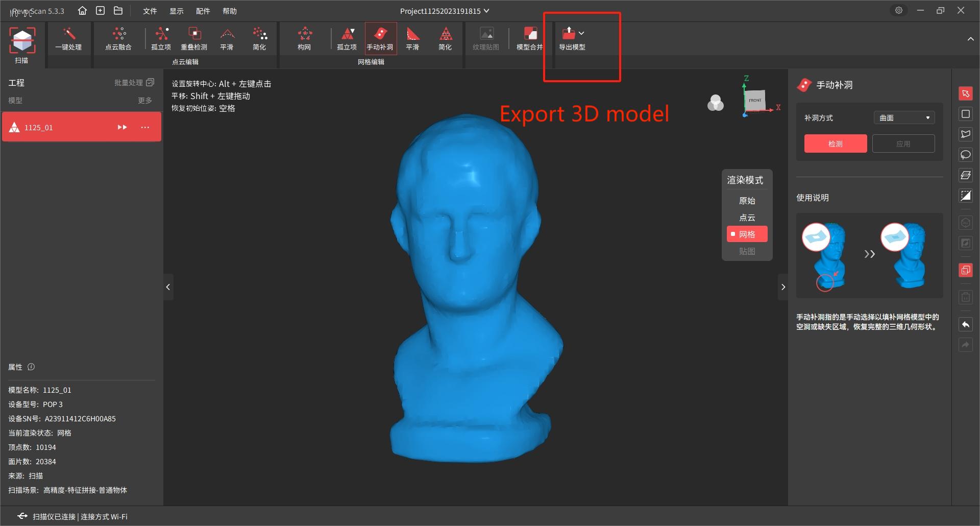The height and width of the screenshot is (526, 980).
Task: Select 网格 (Mesh) render mode
Action: (x=747, y=234)
